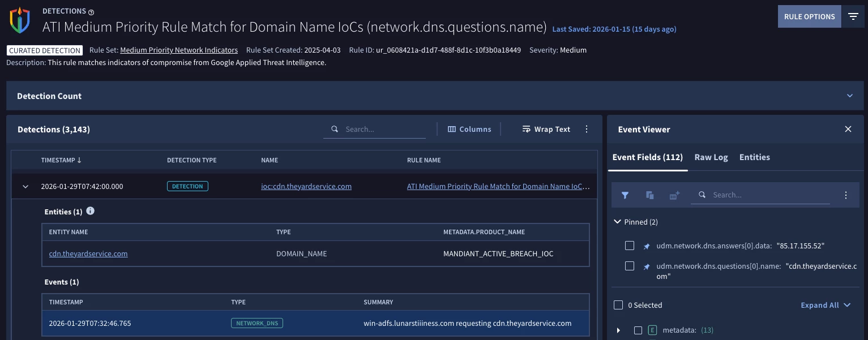
Task: Click the Chronicle shield logo
Action: click(x=19, y=20)
